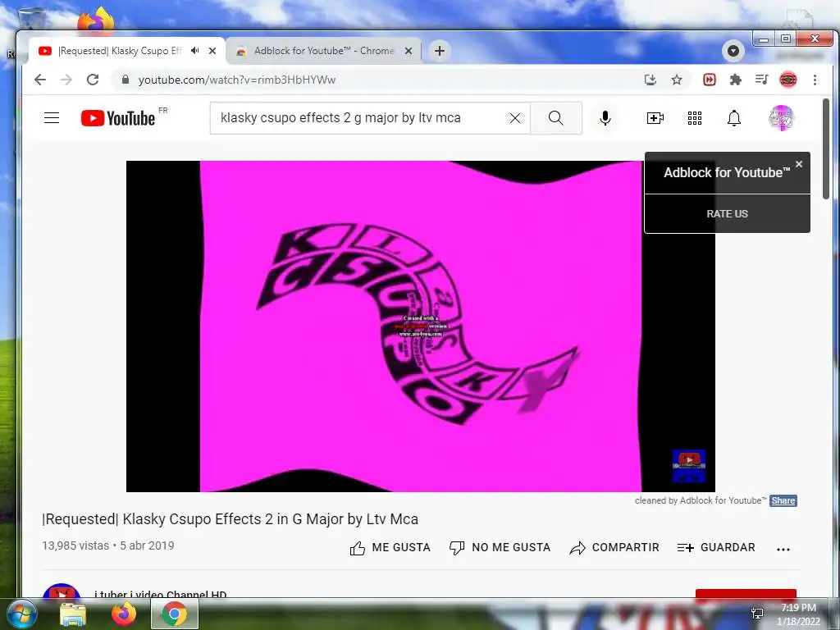The height and width of the screenshot is (630, 840).
Task: Open the YouTube account avatar menu
Action: pos(781,118)
